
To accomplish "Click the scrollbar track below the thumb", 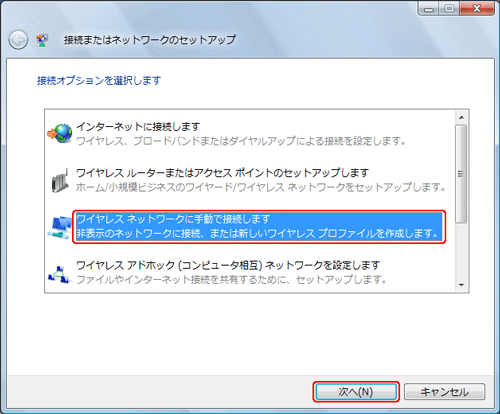I will click(461, 251).
